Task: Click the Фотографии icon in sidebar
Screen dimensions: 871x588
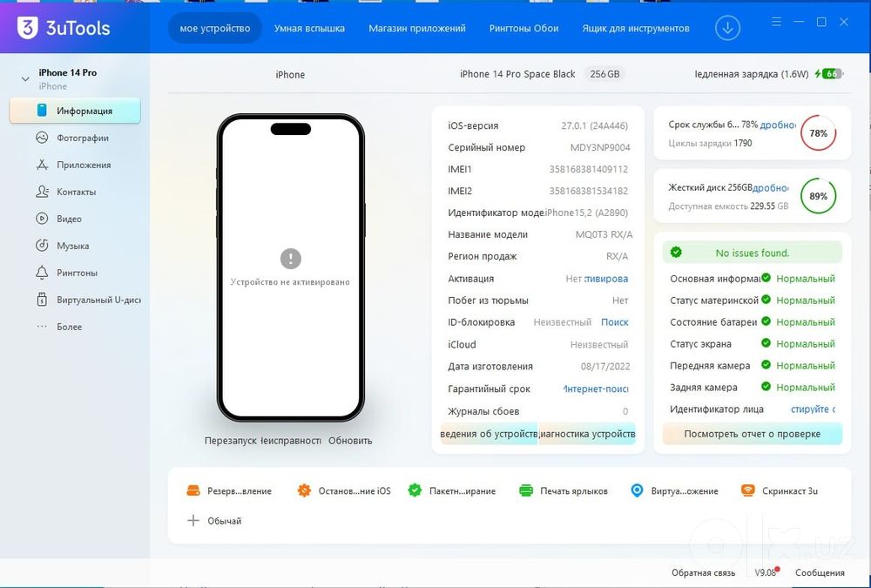Action: pos(42,138)
